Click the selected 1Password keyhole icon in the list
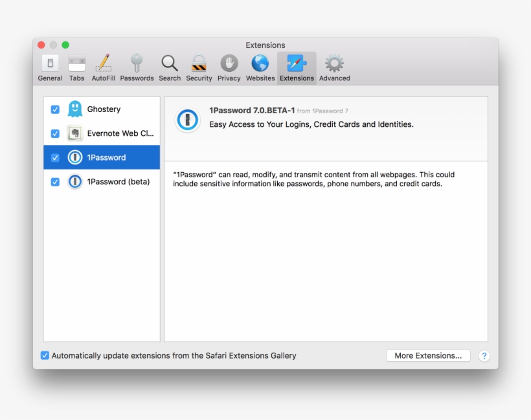Screen dimensions: 531x420 [x=75, y=157]
